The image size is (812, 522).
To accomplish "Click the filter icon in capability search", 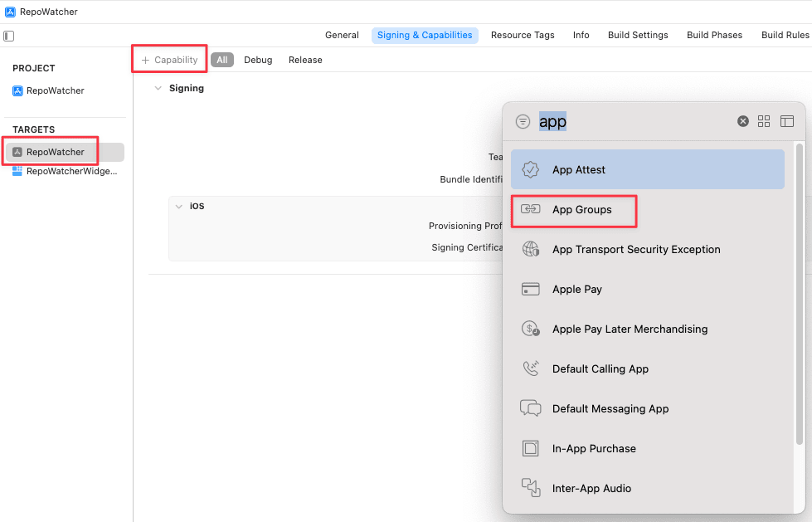I will (523, 121).
